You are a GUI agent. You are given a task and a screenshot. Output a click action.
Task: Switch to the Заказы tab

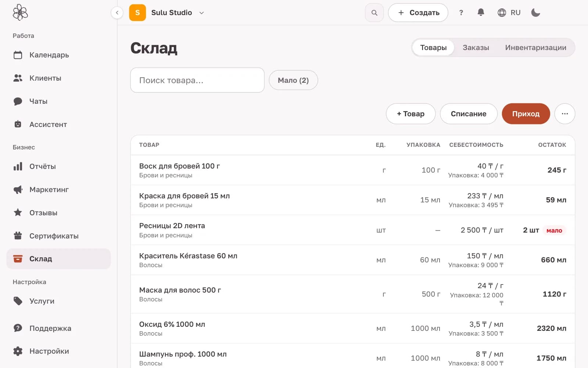tap(476, 47)
